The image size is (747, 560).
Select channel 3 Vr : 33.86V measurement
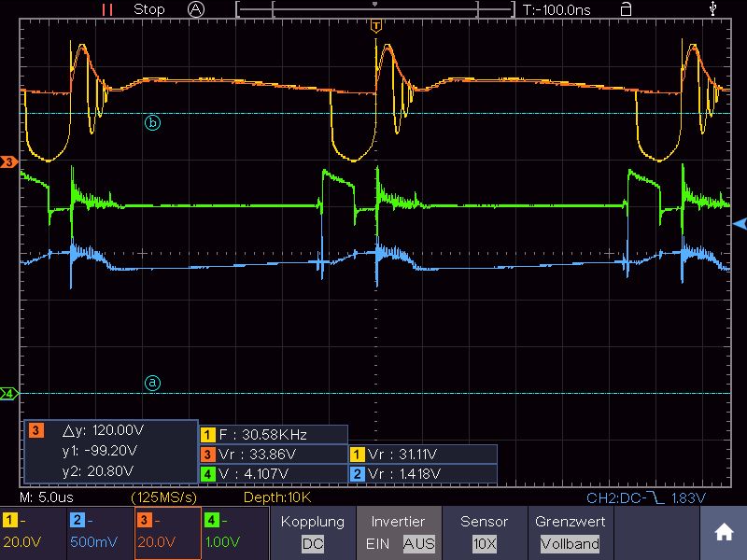click(274, 455)
